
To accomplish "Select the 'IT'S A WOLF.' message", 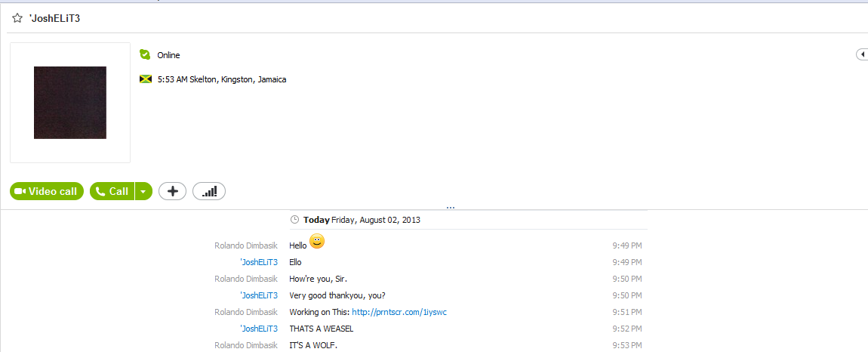I will pyautogui.click(x=313, y=345).
